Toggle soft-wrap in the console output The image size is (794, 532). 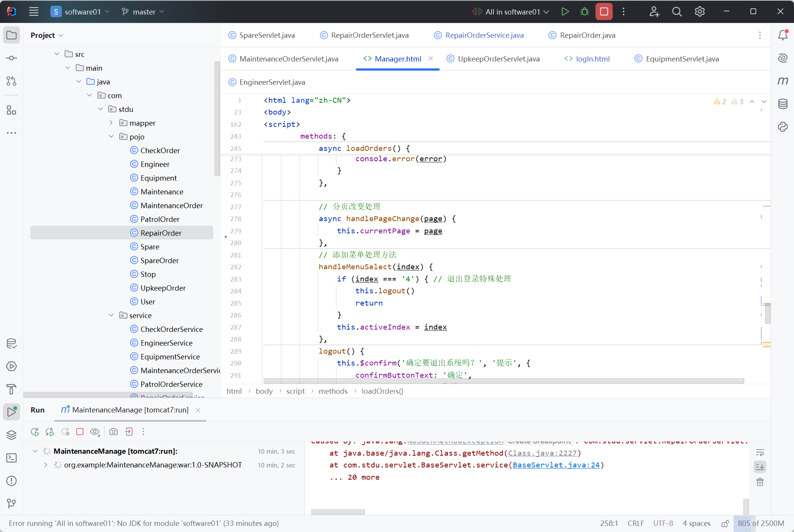click(x=760, y=453)
